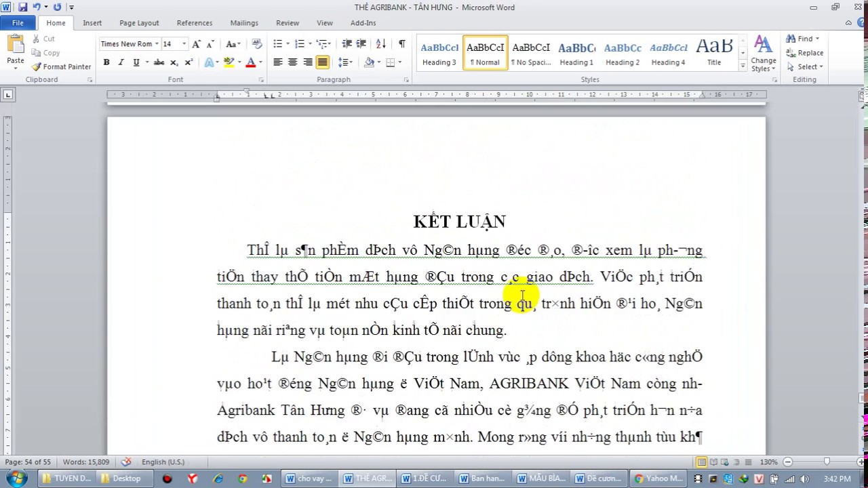868x488 pixels.
Task: Apply bold formatting
Action: [106, 62]
